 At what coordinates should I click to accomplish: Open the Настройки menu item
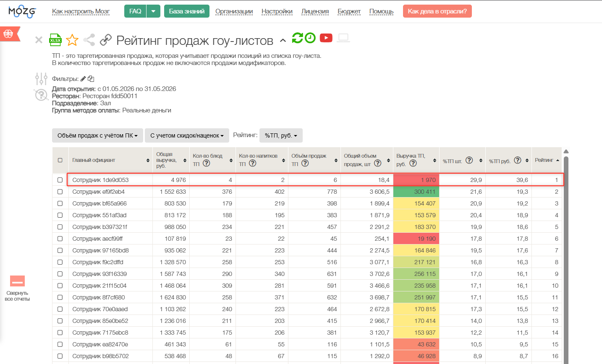coord(277,11)
